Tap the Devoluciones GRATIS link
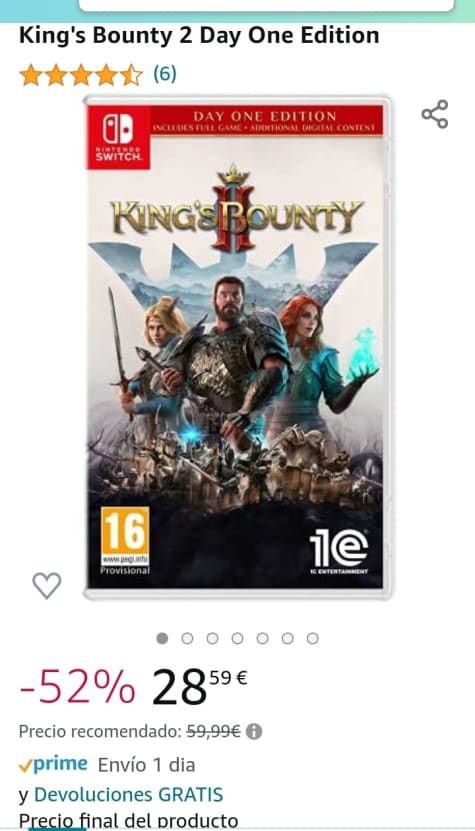 point(128,794)
